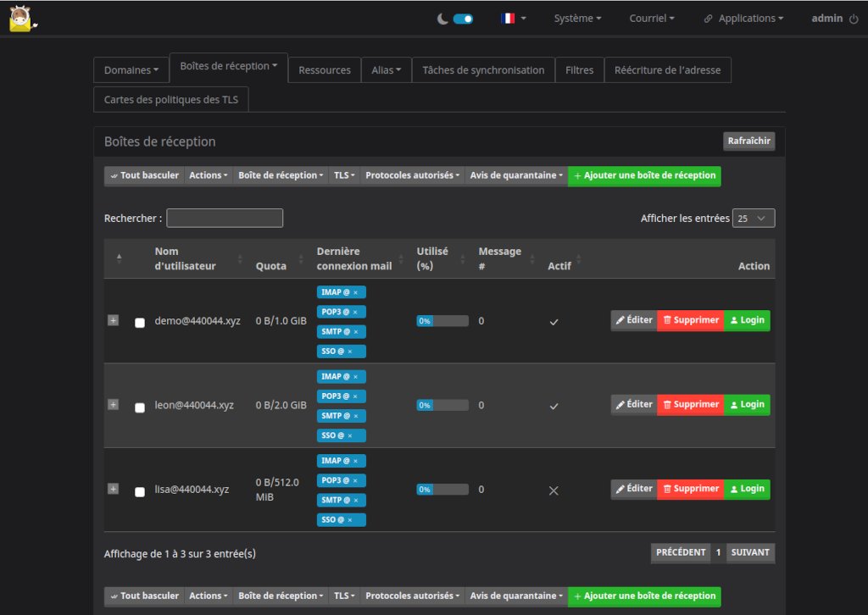Expand the lisa@440044.xyz row details
Viewport: 868px width, 615px height.
tap(113, 489)
